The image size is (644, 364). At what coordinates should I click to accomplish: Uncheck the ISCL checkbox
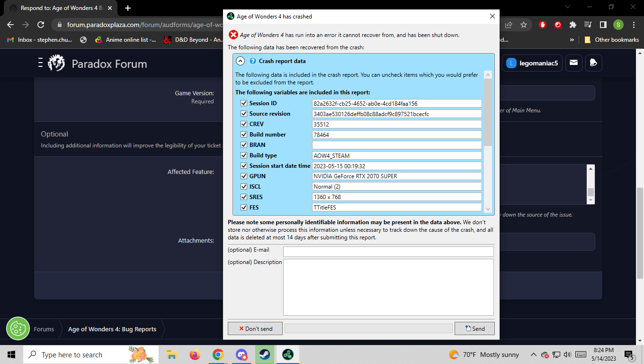[x=244, y=187]
